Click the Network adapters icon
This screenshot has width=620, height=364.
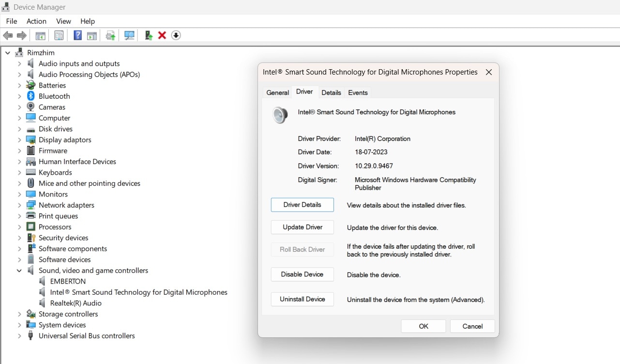[x=31, y=205]
